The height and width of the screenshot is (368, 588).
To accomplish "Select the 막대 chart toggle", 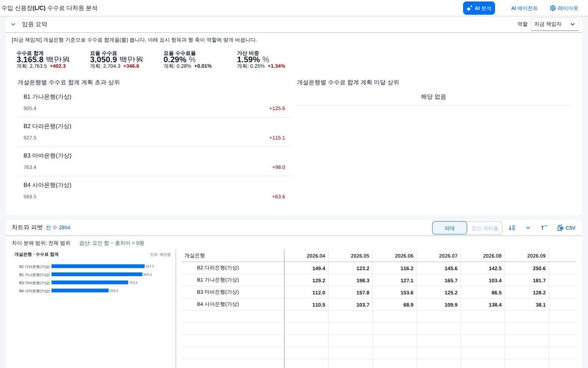I will point(449,228).
